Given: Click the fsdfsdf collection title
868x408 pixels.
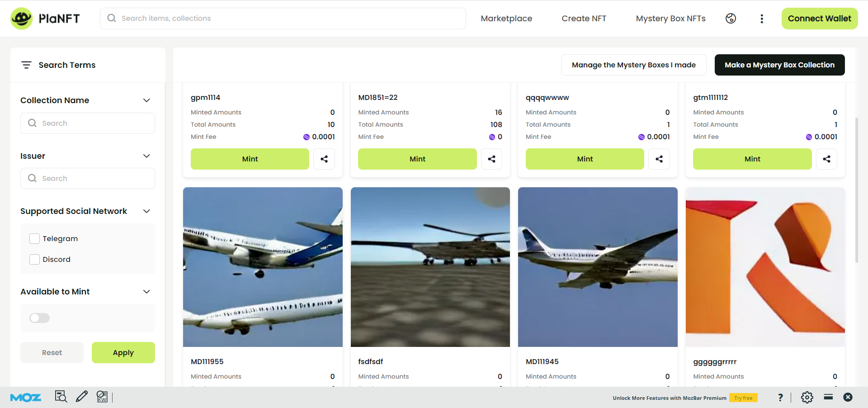Looking at the screenshot, I should coord(371,361).
